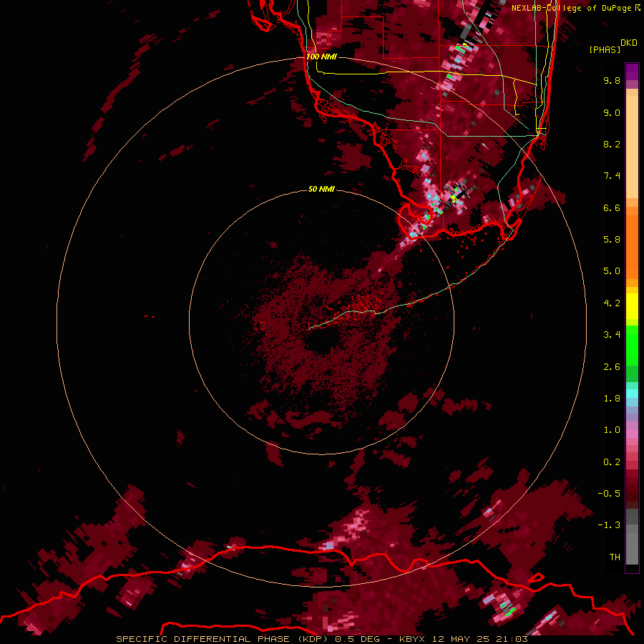Click the 1.0 scale label
The image size is (644, 644).
coord(612,430)
